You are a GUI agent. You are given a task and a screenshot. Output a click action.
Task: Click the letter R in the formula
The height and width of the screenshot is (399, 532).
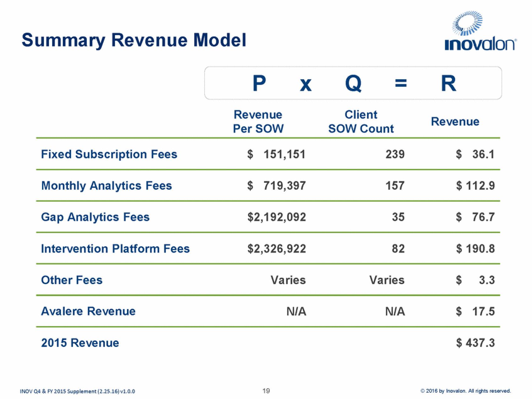point(448,83)
